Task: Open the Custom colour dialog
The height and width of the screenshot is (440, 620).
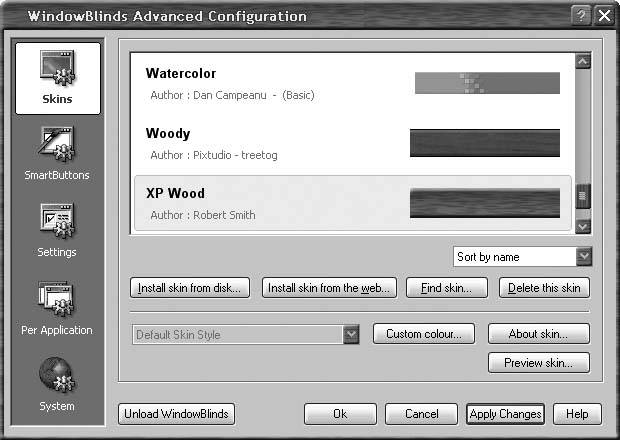Action: (424, 334)
